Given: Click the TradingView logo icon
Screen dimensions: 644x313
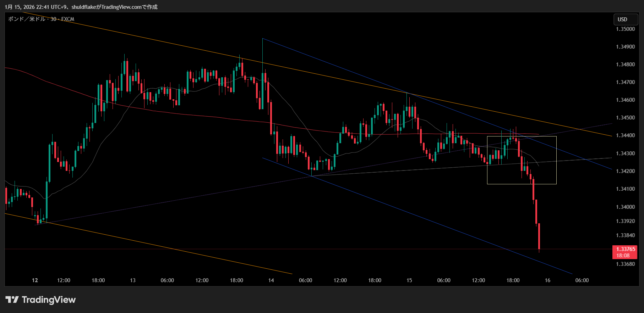Looking at the screenshot, I should point(12,300).
